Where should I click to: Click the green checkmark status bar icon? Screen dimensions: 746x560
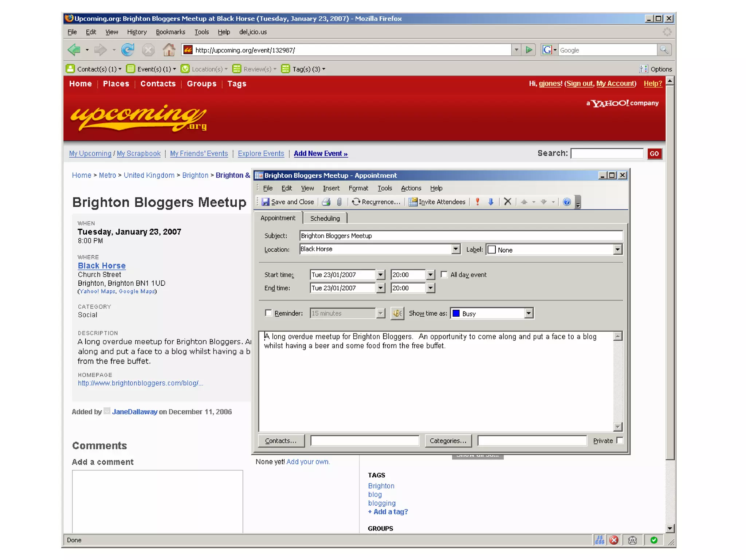click(x=654, y=540)
